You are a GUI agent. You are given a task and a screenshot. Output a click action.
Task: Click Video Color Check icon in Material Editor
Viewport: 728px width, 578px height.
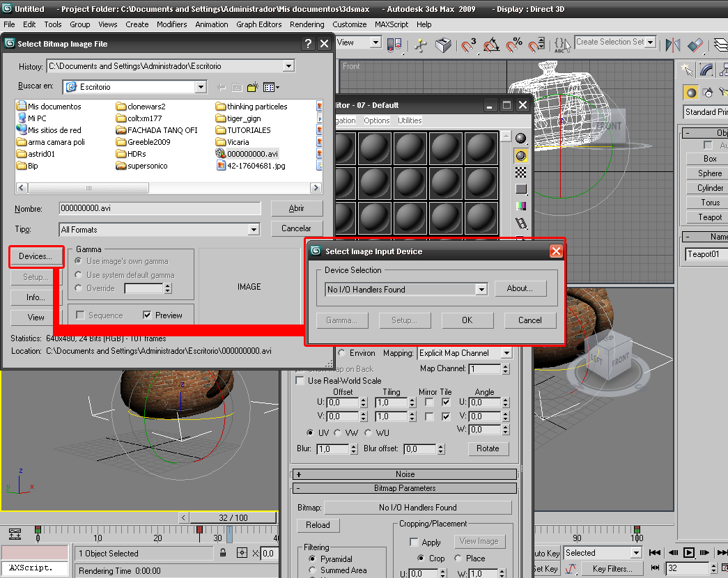[521, 205]
